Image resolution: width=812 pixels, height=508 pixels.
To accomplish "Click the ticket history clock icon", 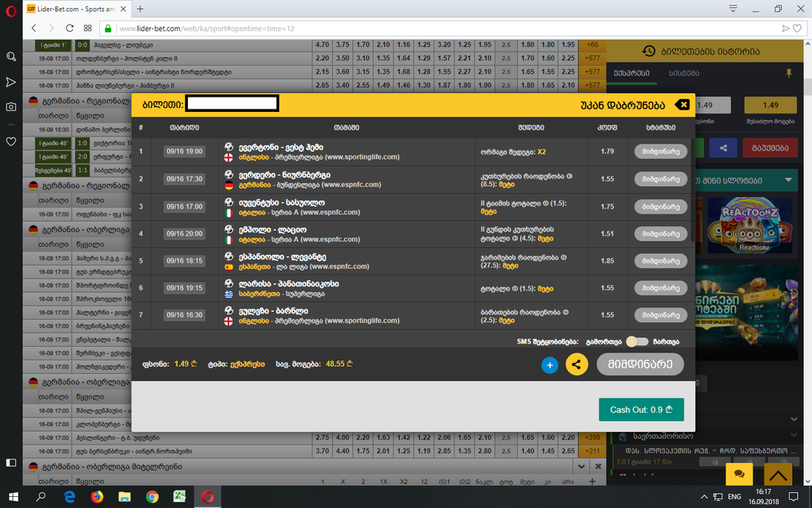I will pos(649,51).
